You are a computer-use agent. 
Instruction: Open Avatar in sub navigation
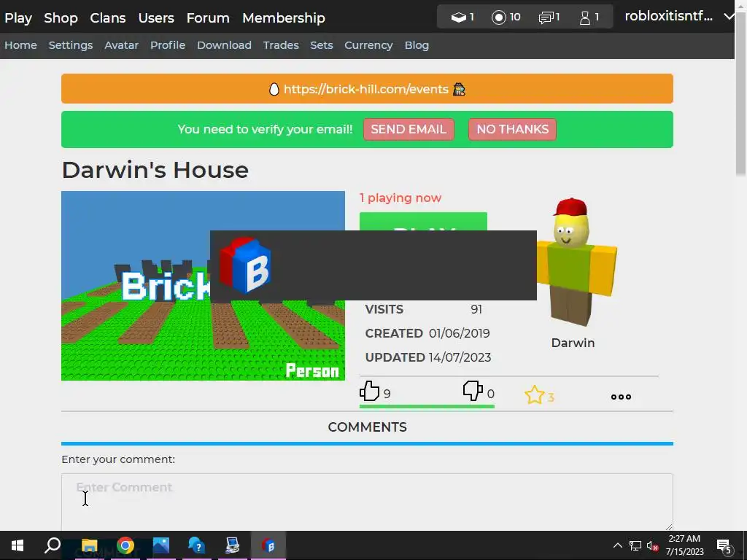[x=122, y=45]
